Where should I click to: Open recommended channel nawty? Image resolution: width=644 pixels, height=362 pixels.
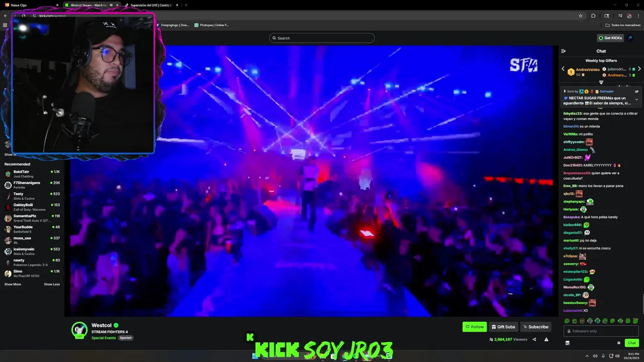pos(32,262)
